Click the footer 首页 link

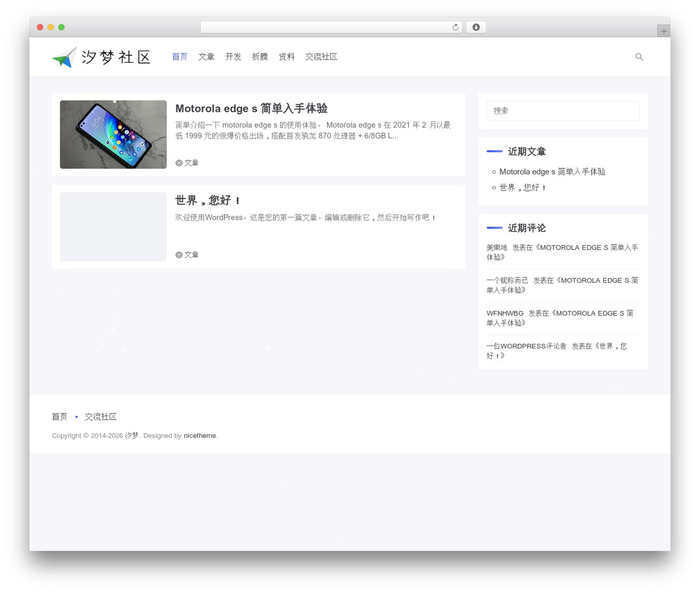click(60, 417)
